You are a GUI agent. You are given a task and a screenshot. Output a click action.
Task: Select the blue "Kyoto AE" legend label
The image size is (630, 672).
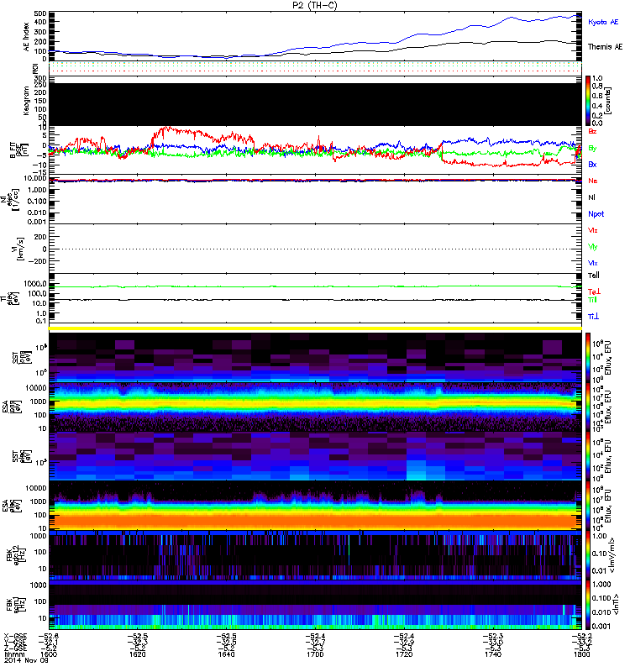tap(603, 22)
